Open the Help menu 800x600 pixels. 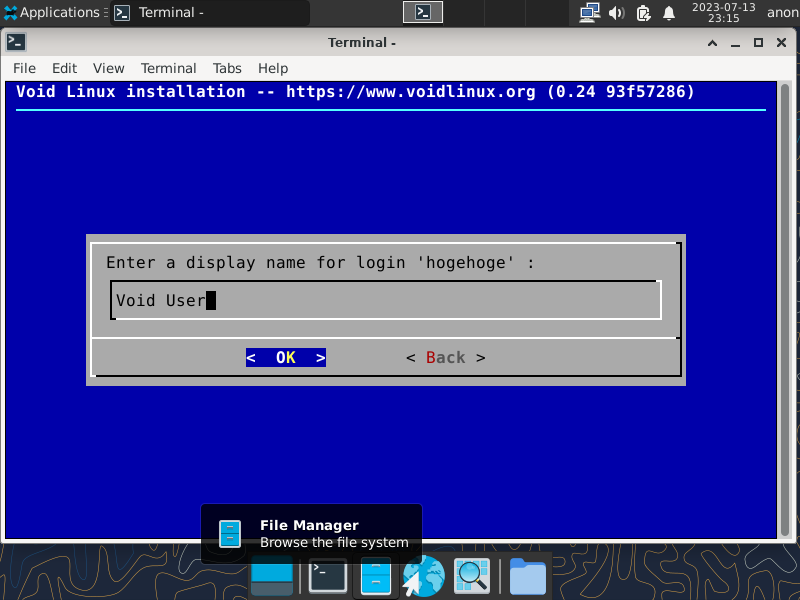coord(273,68)
